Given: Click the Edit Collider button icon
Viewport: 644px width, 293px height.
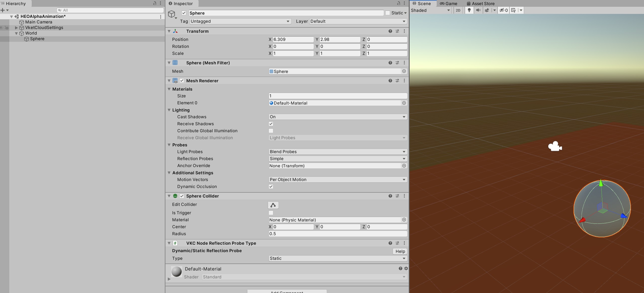Looking at the screenshot, I should (x=273, y=205).
